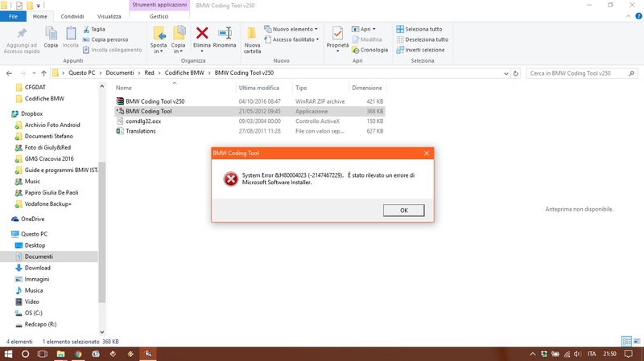This screenshot has width=644, height=361.
Task: Open Task View on taskbar
Action: click(43, 354)
